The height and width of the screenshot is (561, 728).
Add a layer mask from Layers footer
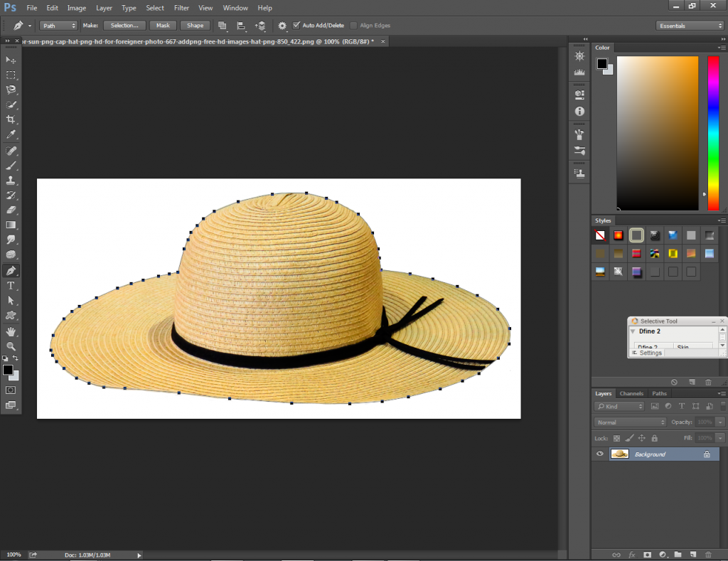click(x=647, y=555)
